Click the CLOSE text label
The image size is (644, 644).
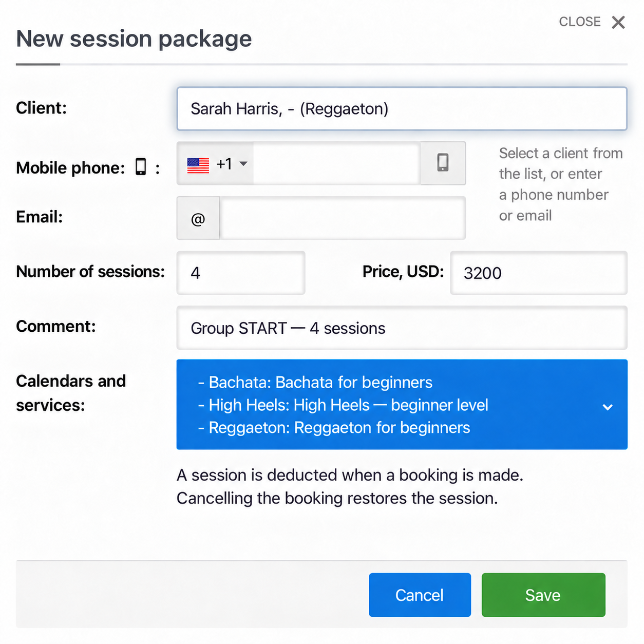tap(580, 22)
